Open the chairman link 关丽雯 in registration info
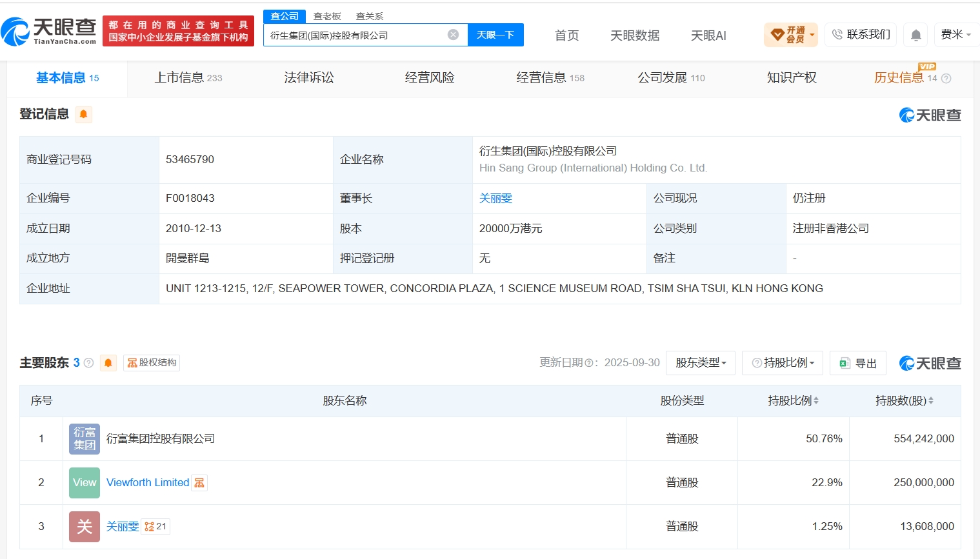 495,199
